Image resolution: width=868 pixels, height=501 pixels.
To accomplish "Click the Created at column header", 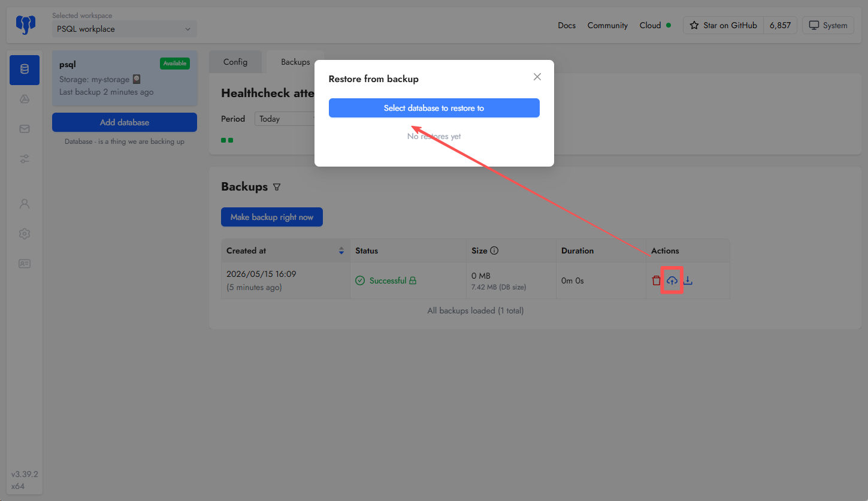I will pyautogui.click(x=285, y=251).
